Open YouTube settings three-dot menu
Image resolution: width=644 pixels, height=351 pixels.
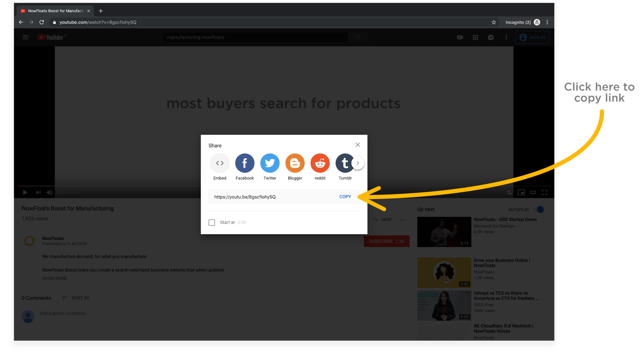tap(506, 37)
